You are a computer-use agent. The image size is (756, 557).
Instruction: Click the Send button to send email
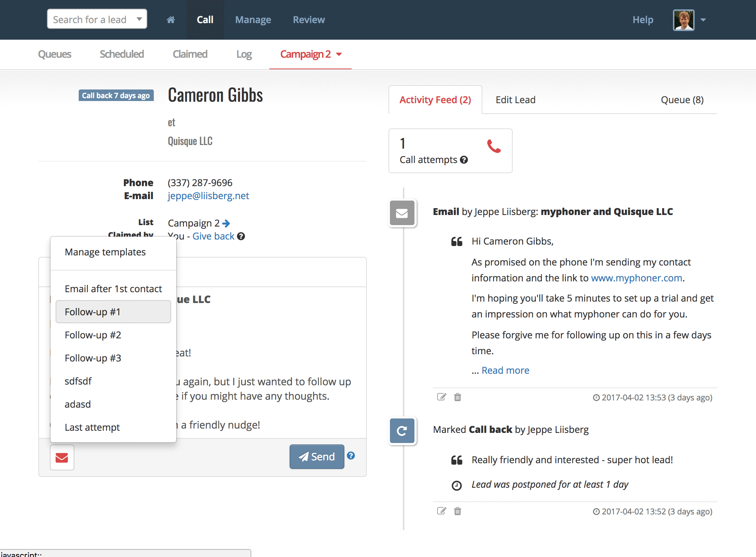pyautogui.click(x=316, y=456)
